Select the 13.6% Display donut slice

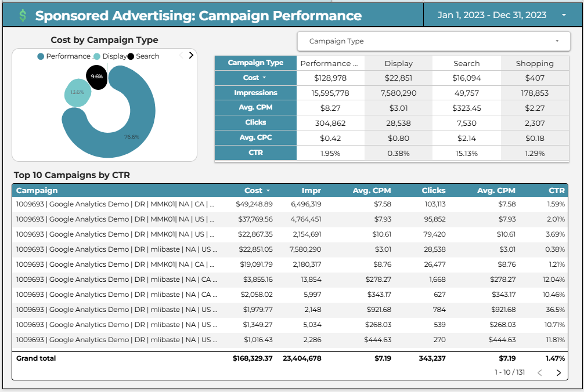click(77, 92)
